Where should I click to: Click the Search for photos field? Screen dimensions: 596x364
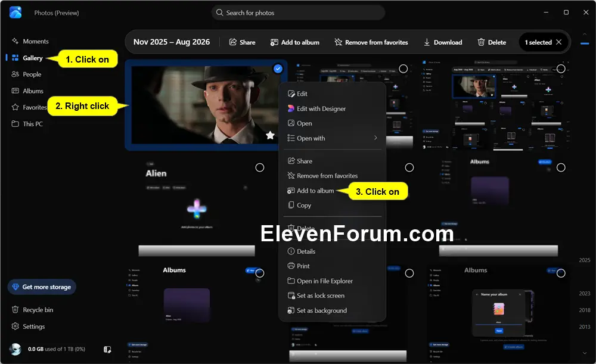(298, 13)
